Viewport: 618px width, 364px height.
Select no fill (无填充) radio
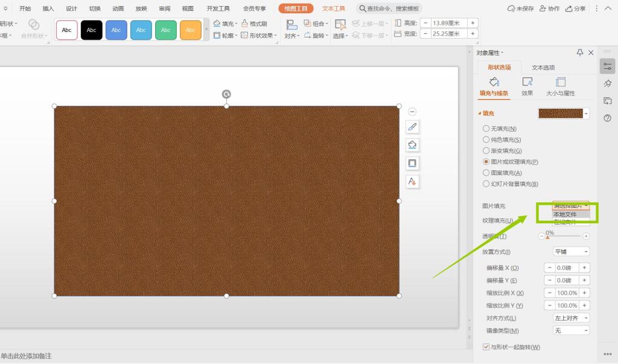(x=486, y=129)
